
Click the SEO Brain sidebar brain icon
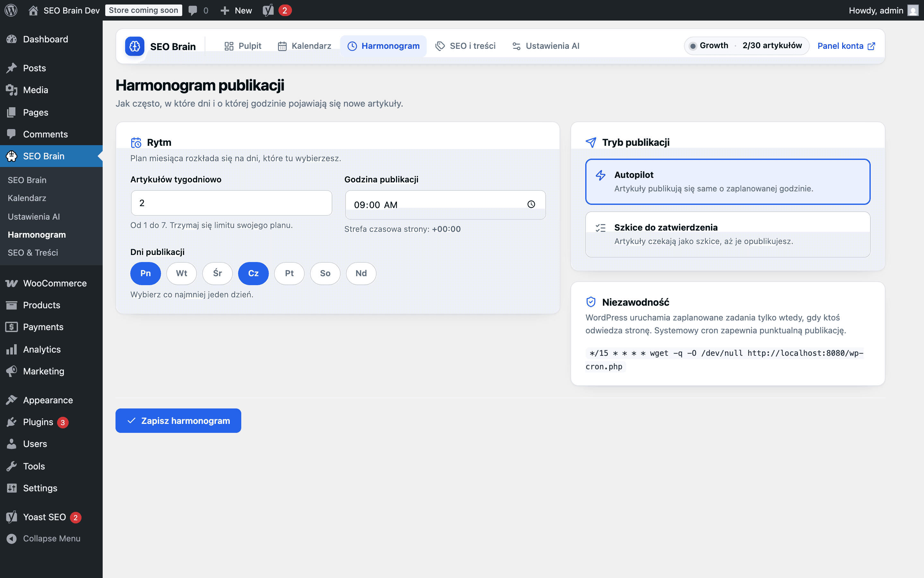click(12, 156)
